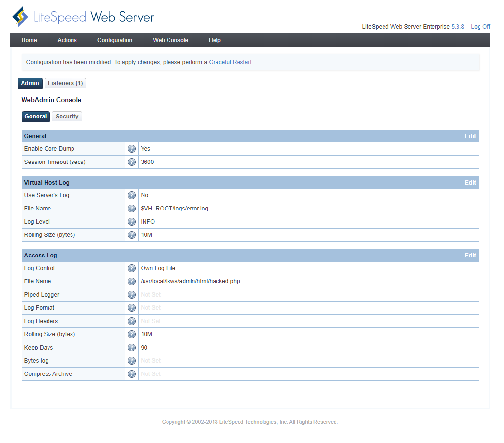
Task: Open the Configuration menu
Action: [115, 40]
